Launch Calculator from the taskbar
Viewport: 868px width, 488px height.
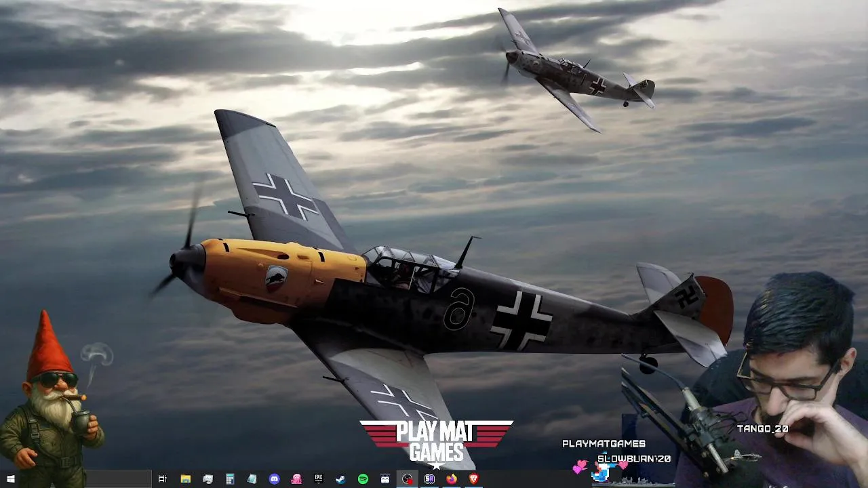pyautogui.click(x=230, y=479)
